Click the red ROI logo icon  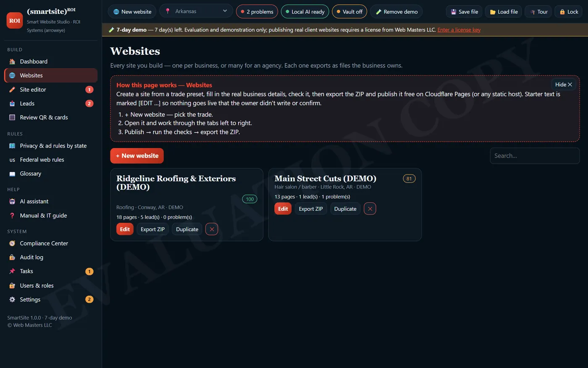15,20
